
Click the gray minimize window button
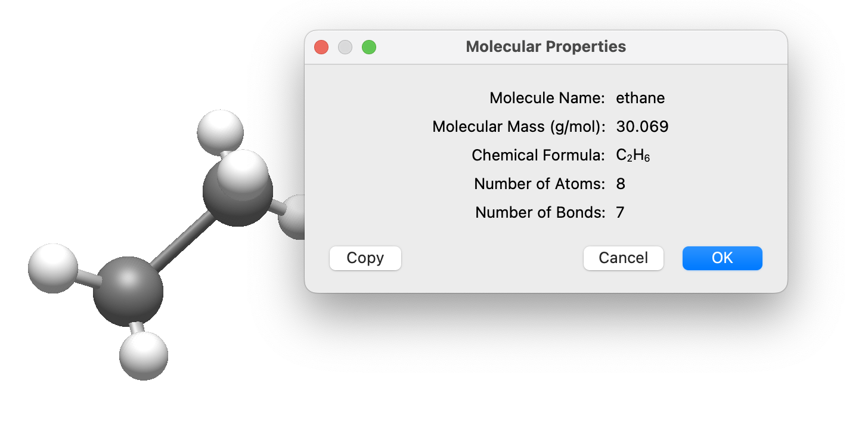(345, 47)
